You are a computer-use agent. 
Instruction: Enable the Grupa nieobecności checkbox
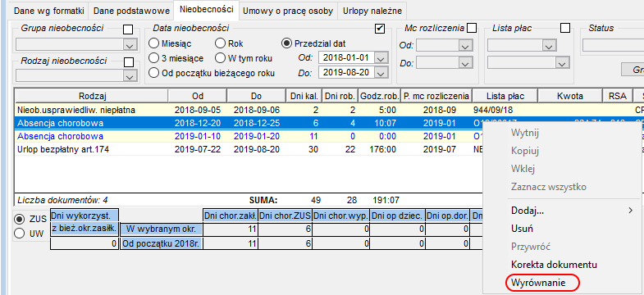coord(128,29)
